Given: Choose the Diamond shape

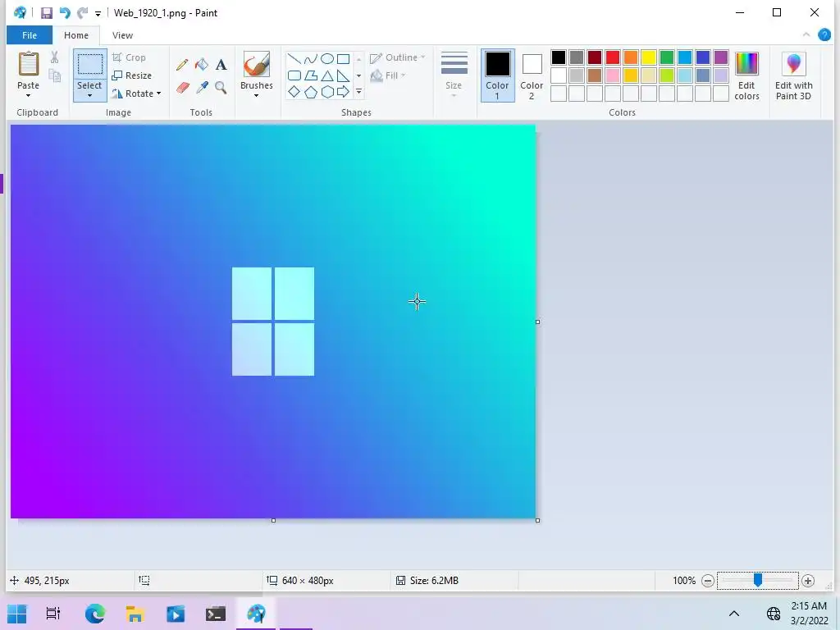Looking at the screenshot, I should [x=294, y=92].
